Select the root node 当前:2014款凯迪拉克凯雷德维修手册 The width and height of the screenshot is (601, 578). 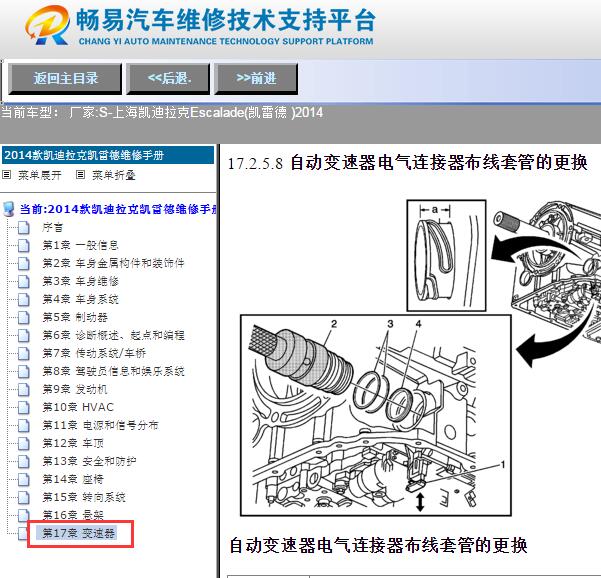pos(118,209)
